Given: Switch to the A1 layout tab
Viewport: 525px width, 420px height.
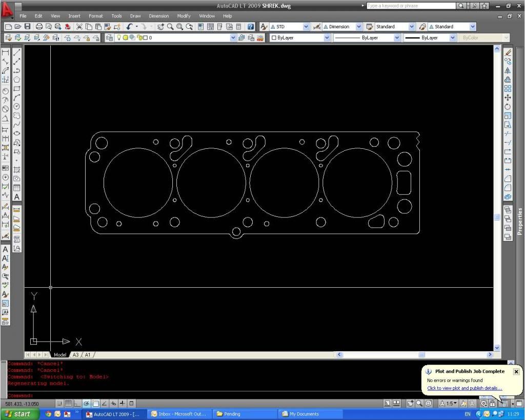Looking at the screenshot, I should 87,355.
